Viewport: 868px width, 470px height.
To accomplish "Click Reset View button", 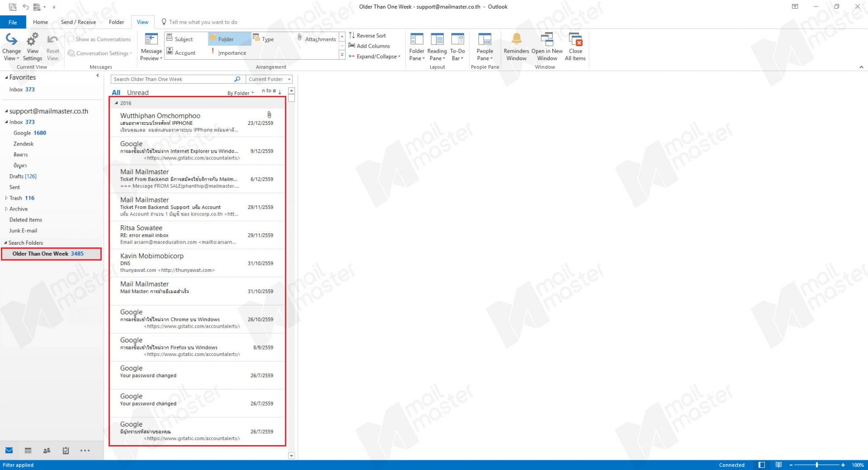I will click(53, 47).
